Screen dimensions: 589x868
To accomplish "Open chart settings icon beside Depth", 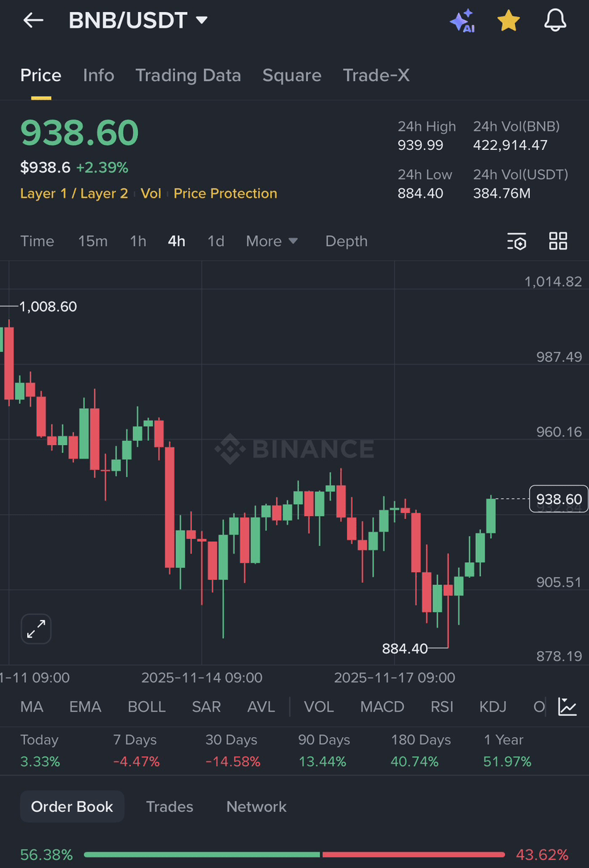I will pyautogui.click(x=517, y=241).
